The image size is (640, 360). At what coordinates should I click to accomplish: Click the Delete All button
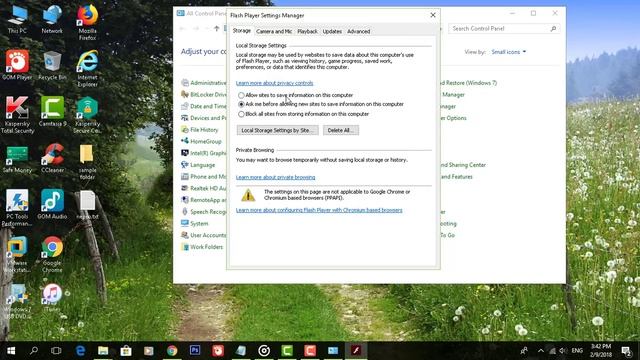pyautogui.click(x=341, y=130)
